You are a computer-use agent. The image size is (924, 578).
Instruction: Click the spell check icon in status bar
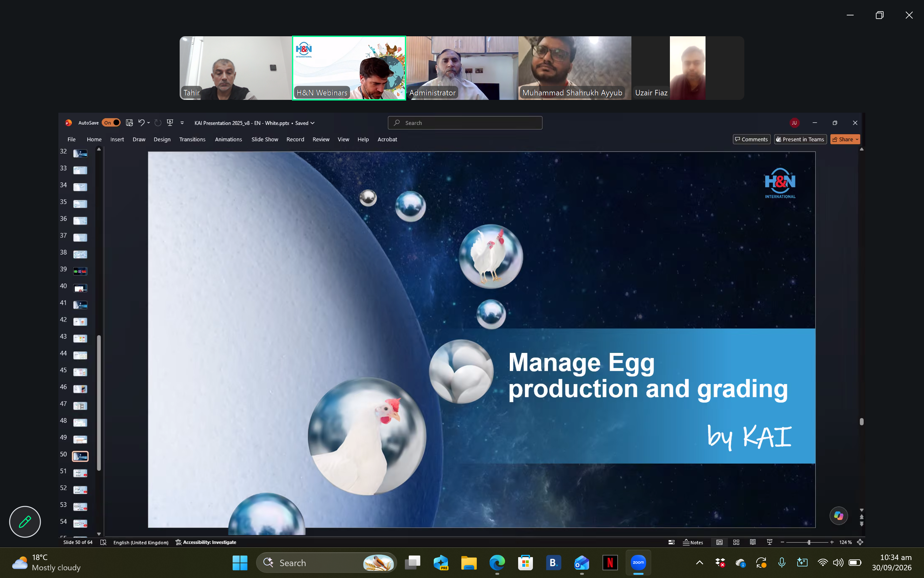tap(103, 542)
